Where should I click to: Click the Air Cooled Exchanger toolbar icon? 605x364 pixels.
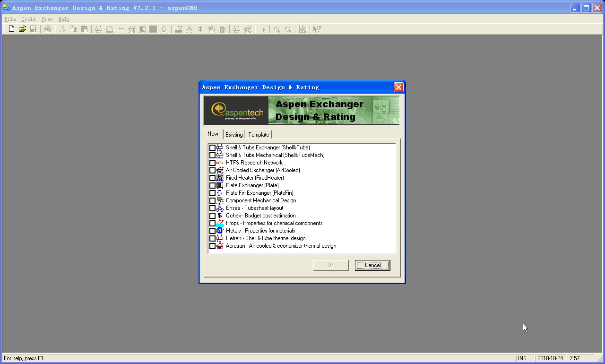coord(131,29)
